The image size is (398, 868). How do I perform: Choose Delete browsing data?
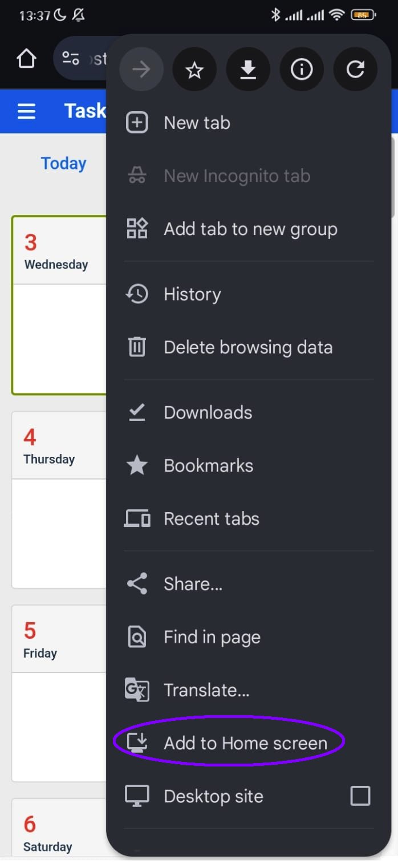click(247, 347)
